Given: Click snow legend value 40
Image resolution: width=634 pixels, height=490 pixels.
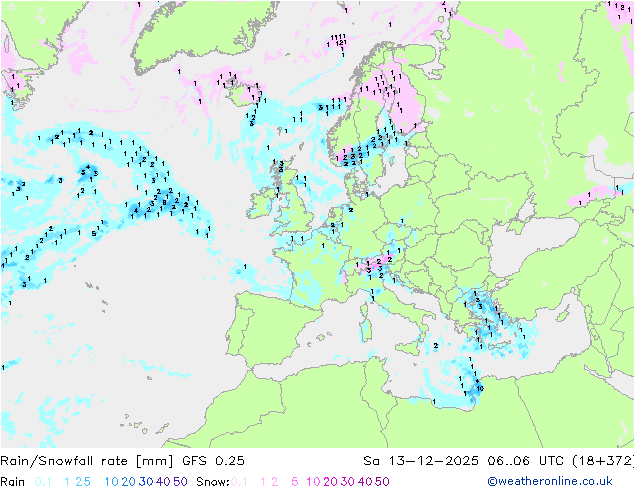Looking at the screenshot, I should (x=365, y=482).
